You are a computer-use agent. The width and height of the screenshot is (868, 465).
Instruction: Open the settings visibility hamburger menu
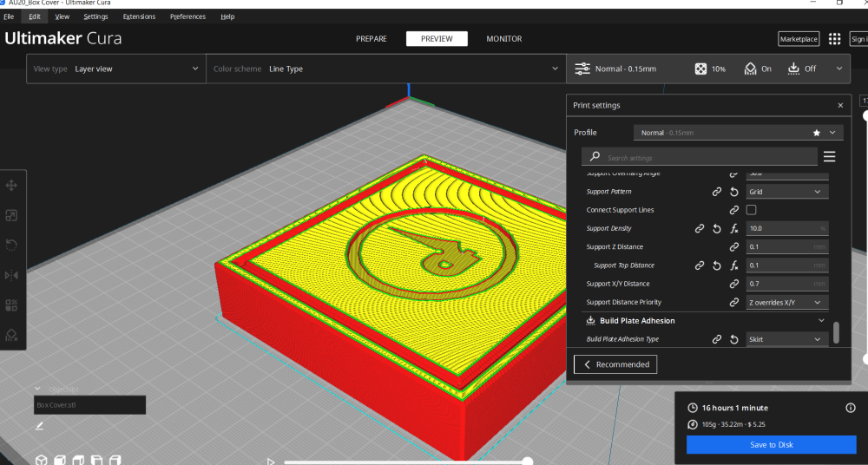pos(829,157)
